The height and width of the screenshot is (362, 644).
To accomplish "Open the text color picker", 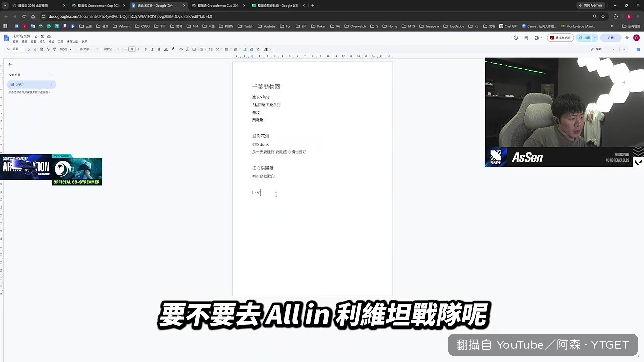I will 166,49.
